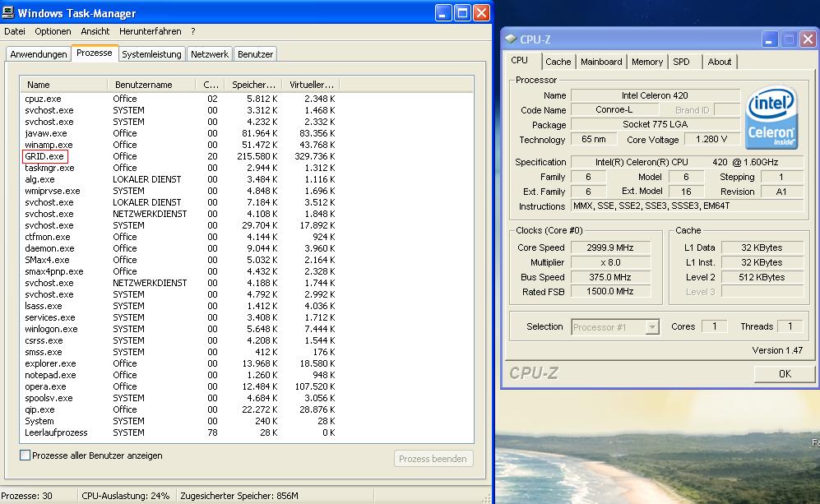Click the Core Speed value 2999.9 MHz
820x504 pixels.
pyautogui.click(x=609, y=247)
